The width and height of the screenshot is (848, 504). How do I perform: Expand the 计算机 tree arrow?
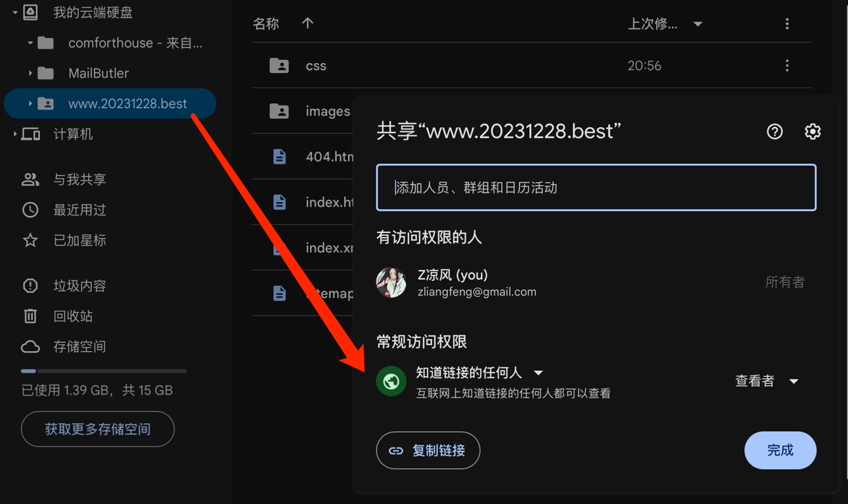tap(14, 134)
